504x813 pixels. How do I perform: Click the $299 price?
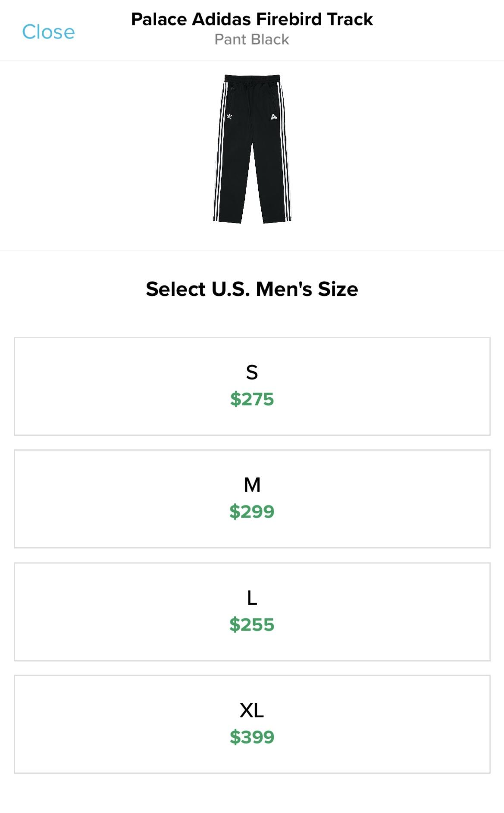click(252, 512)
